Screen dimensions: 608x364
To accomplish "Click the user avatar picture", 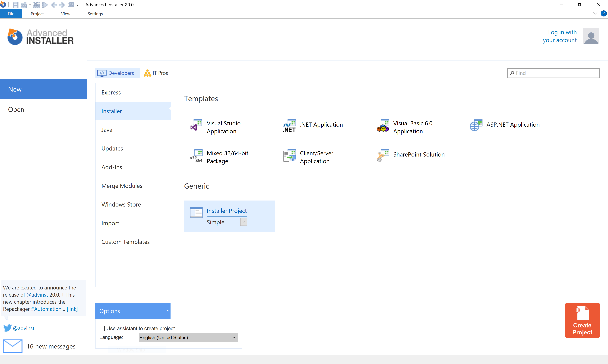I will pyautogui.click(x=591, y=36).
